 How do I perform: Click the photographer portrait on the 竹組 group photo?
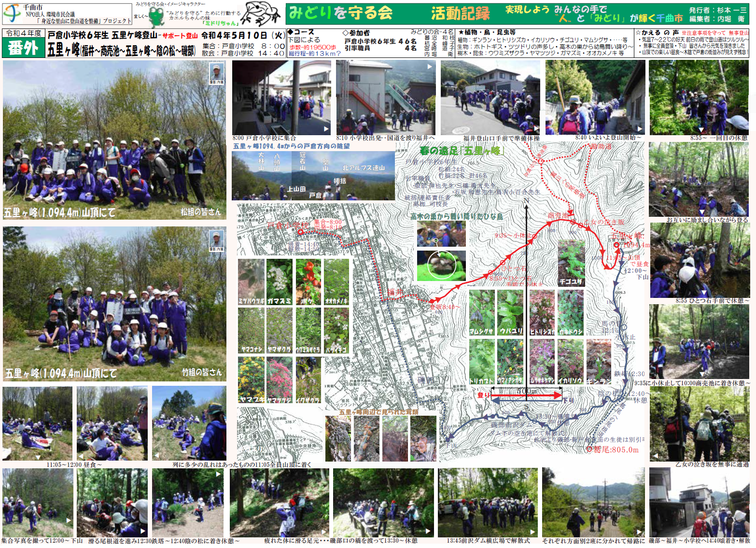pos(216,240)
